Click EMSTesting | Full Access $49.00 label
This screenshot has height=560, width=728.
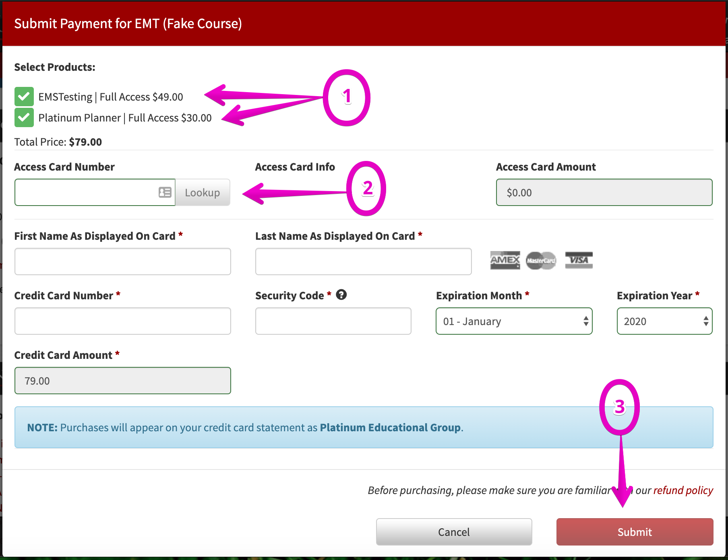tap(111, 97)
